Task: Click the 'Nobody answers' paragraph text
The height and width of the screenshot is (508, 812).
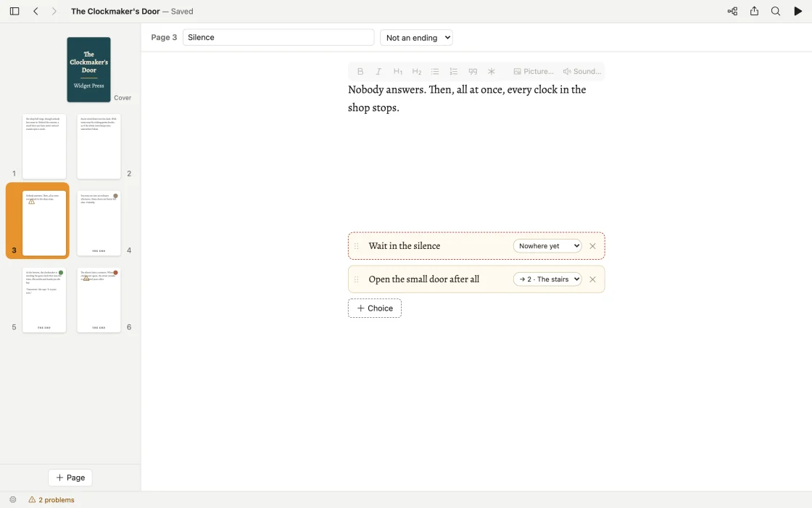Action: [467, 99]
